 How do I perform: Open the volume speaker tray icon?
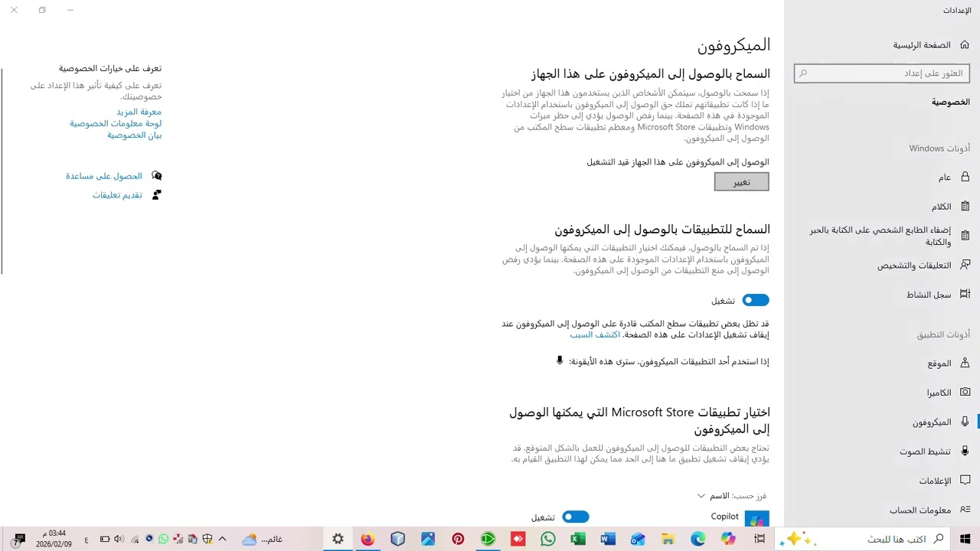tap(120, 539)
